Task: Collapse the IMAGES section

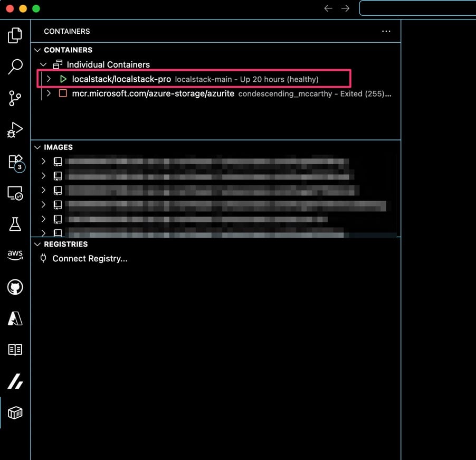Action: [37, 147]
